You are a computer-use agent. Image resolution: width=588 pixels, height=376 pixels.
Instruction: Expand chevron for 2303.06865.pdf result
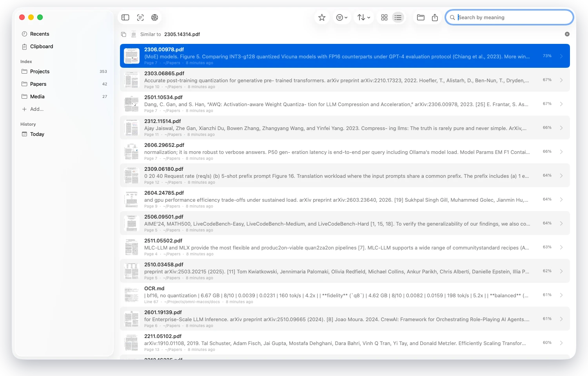click(x=561, y=80)
